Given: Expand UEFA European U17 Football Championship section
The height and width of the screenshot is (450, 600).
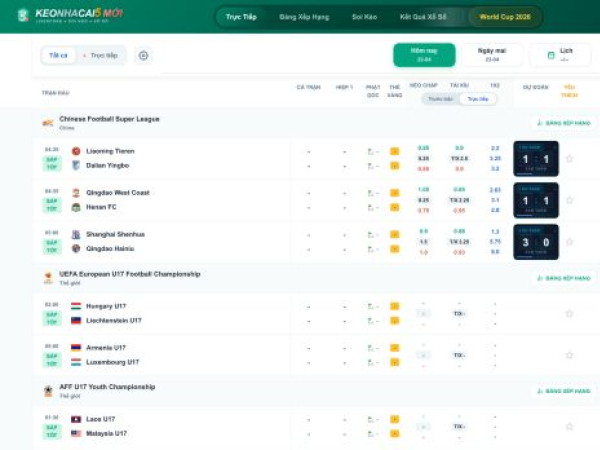Looking at the screenshot, I should point(128,274).
